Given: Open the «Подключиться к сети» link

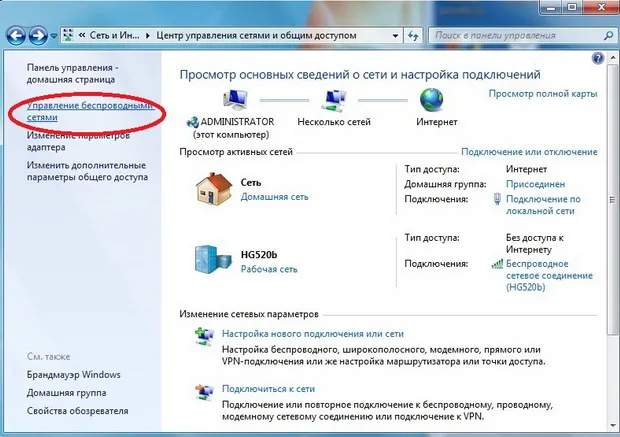Looking at the screenshot, I should (x=268, y=389).
